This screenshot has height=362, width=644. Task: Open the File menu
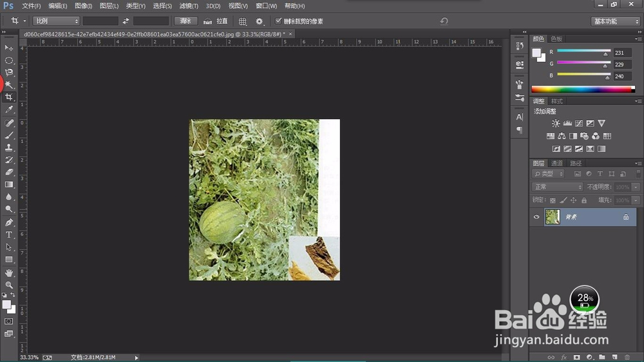(x=31, y=6)
